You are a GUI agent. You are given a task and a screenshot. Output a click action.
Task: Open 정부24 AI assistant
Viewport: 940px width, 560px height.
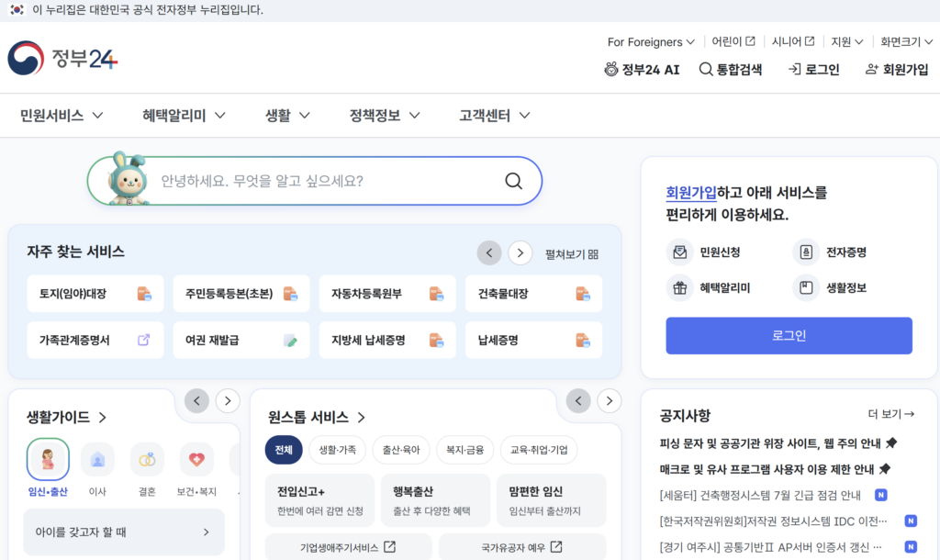(x=642, y=70)
